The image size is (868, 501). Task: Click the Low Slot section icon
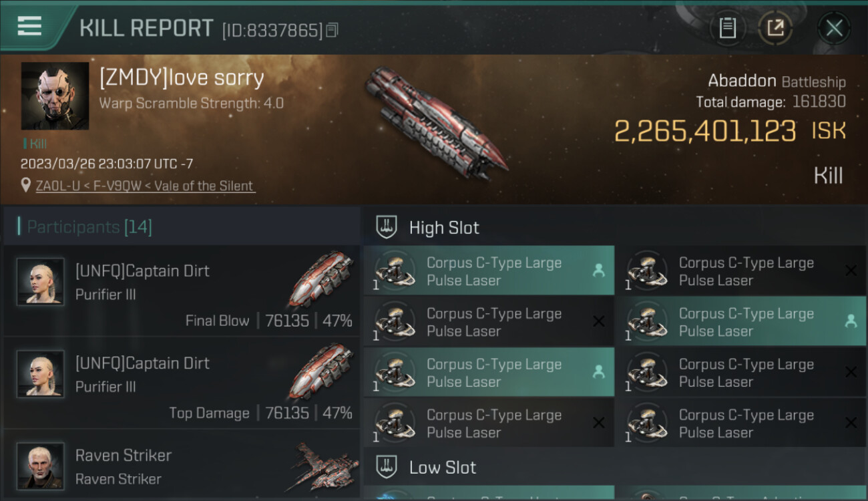pyautogui.click(x=387, y=467)
